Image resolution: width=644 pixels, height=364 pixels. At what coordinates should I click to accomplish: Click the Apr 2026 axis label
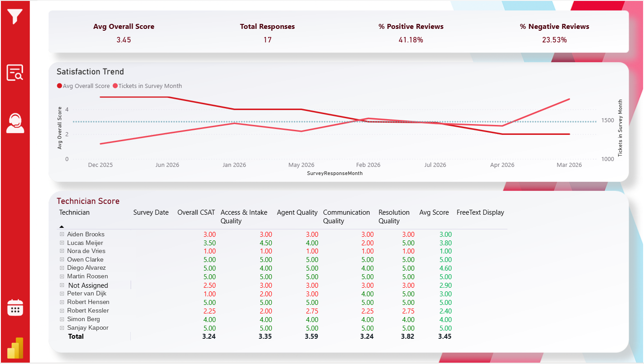(x=502, y=165)
